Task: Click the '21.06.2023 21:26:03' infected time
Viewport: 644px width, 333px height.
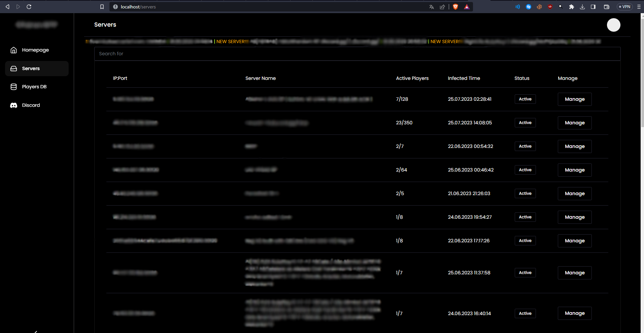Action: [469, 193]
